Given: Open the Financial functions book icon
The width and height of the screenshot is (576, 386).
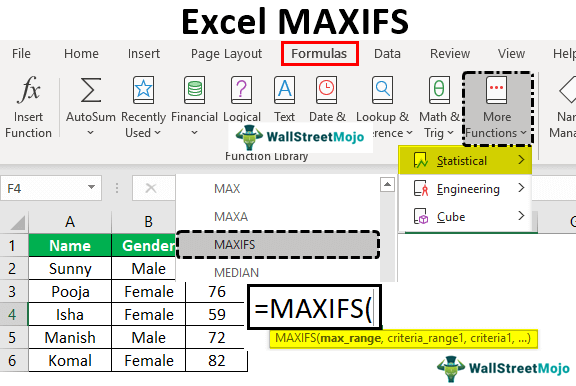Looking at the screenshot, I should pos(194,90).
